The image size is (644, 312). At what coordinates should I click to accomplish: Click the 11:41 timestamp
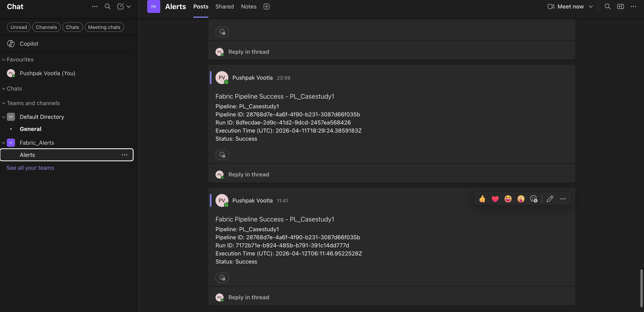[282, 201]
